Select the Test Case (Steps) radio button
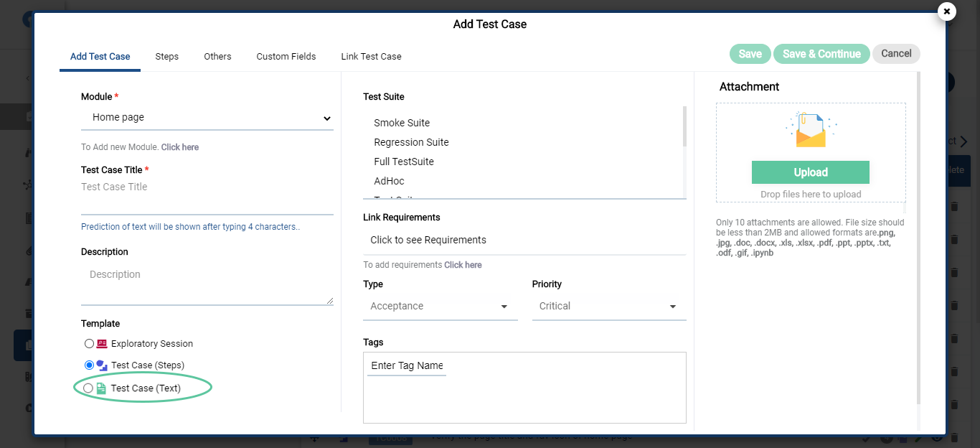 [x=89, y=365]
